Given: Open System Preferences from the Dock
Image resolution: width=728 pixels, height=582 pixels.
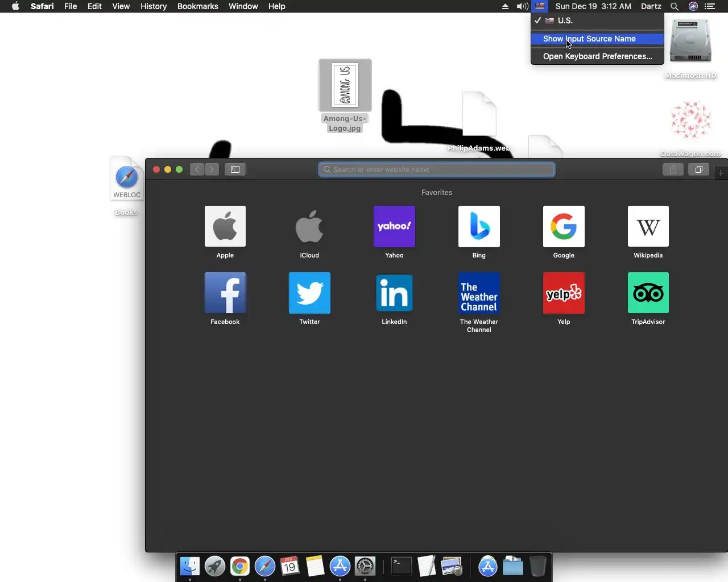Looking at the screenshot, I should [365, 566].
